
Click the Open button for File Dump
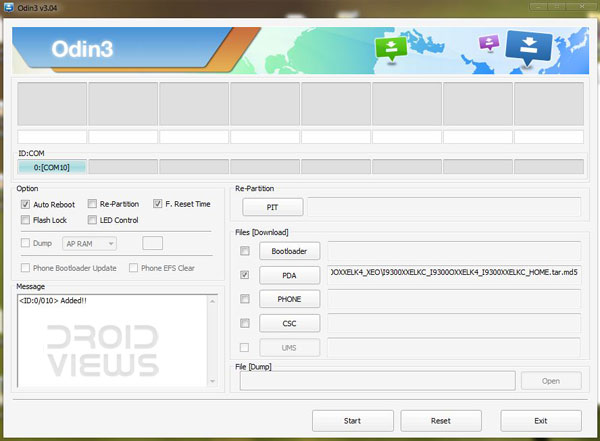[x=551, y=381]
